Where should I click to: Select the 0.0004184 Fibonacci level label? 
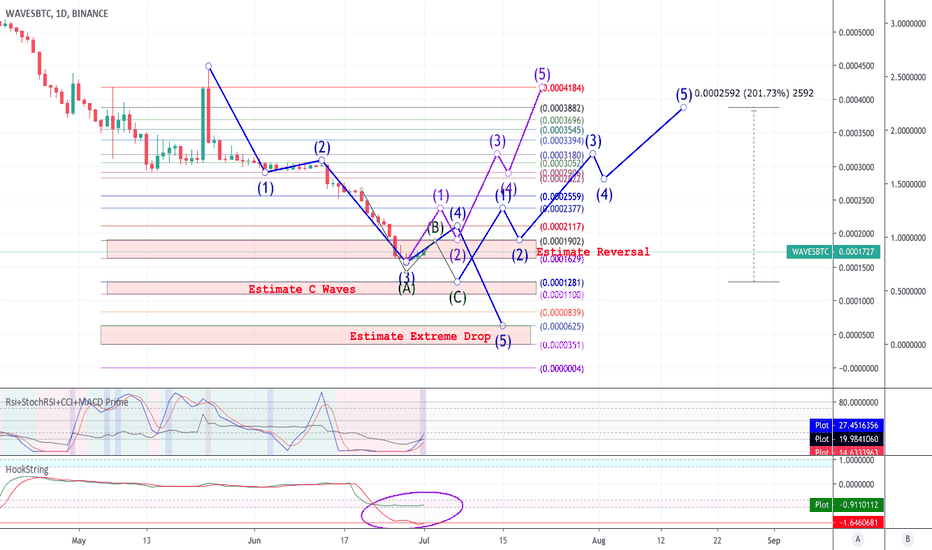click(562, 88)
